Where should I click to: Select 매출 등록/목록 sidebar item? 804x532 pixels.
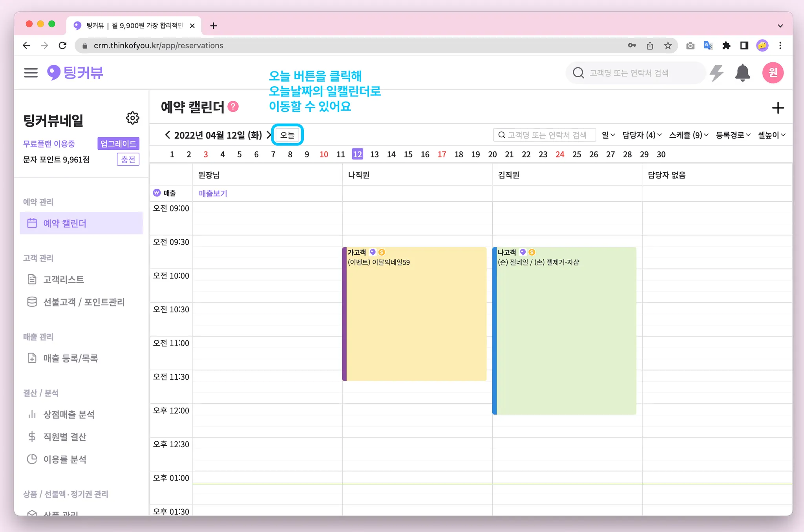click(x=71, y=358)
